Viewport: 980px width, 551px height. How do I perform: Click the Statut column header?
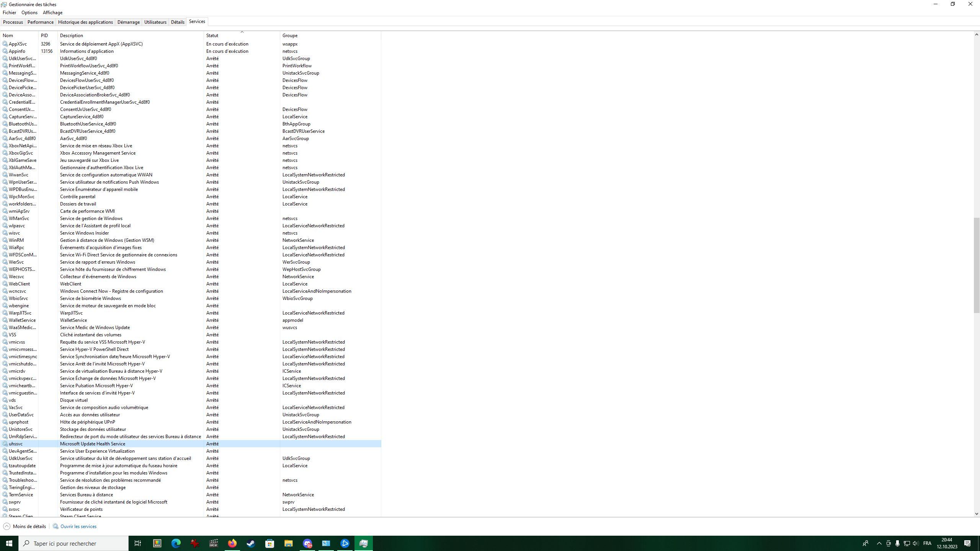pos(213,36)
